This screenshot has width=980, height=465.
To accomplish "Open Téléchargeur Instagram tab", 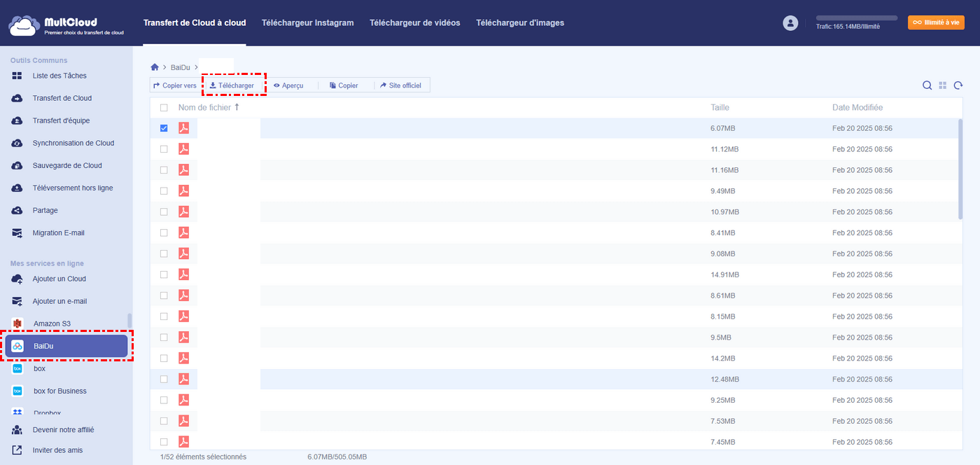I will point(308,23).
